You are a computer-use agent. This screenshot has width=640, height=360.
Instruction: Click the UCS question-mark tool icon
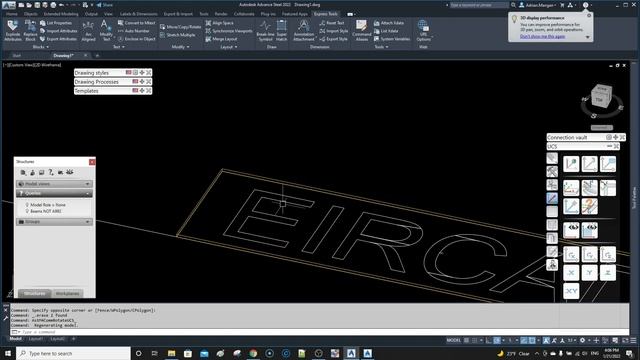coord(589,207)
